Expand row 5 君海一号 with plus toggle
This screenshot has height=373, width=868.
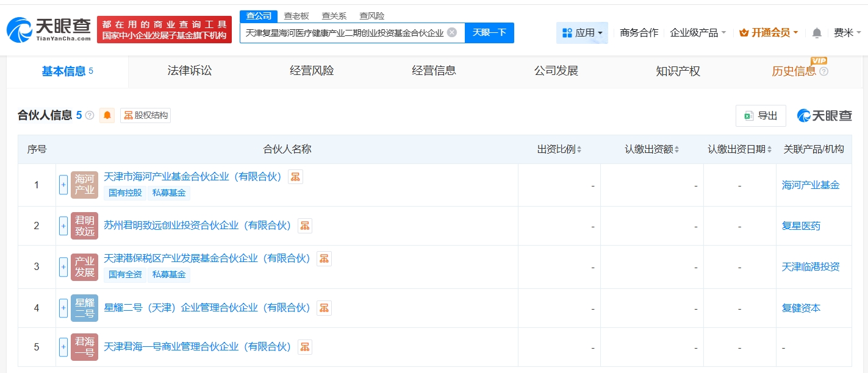tap(63, 347)
